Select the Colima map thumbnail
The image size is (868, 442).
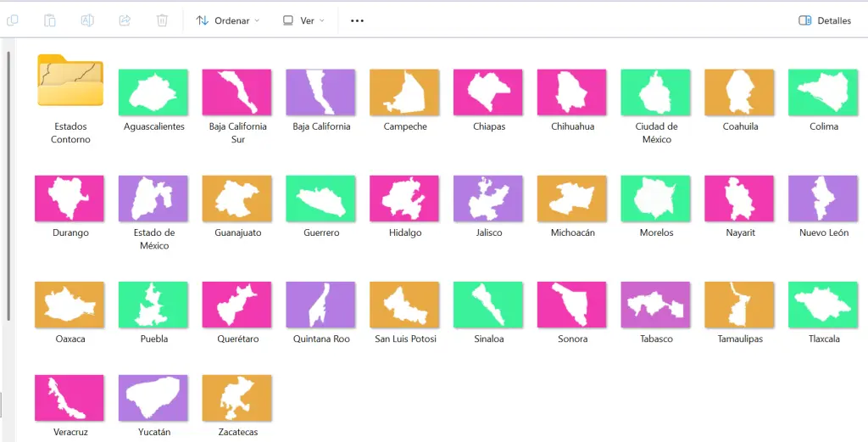[823, 92]
